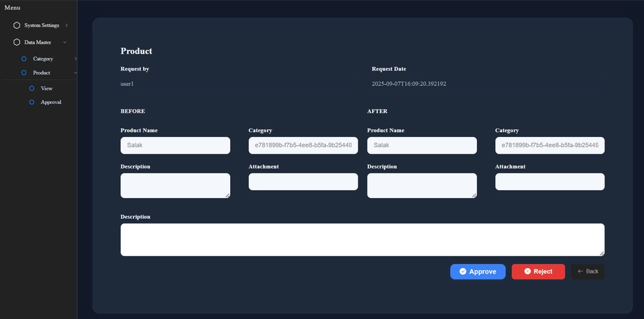The height and width of the screenshot is (319, 644).
Task: Click the System Settings hexagon icon
Action: pos(17,26)
